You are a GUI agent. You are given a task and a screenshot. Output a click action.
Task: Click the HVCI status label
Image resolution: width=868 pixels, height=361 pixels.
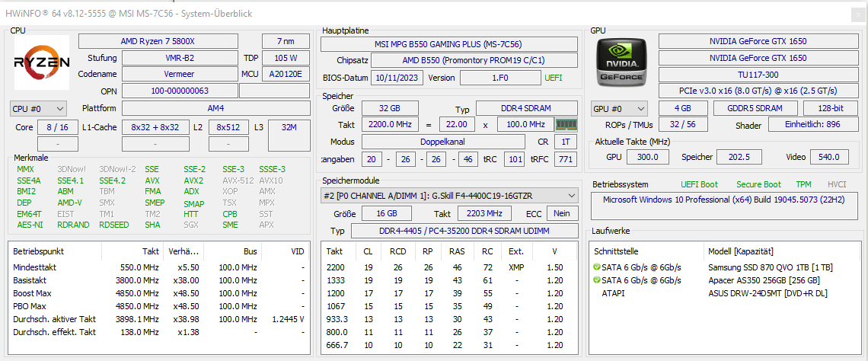point(837,184)
